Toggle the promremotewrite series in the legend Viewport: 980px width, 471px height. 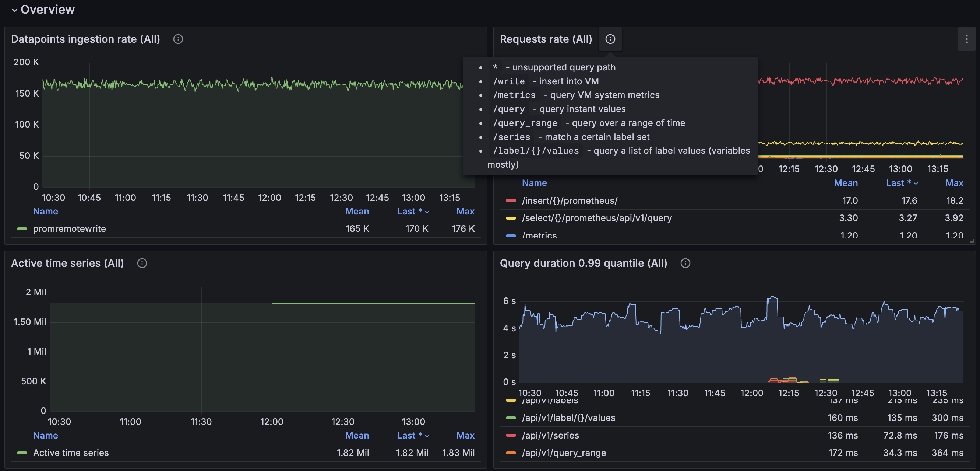(69, 229)
